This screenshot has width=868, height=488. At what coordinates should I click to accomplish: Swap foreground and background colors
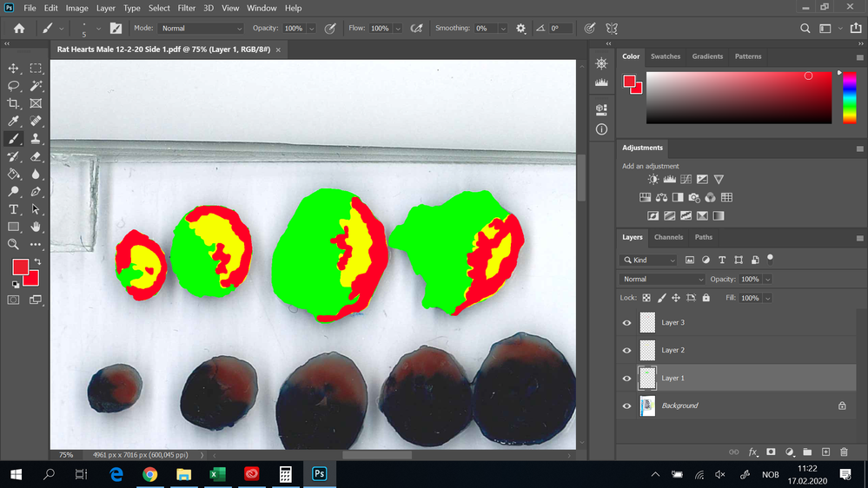[37, 261]
